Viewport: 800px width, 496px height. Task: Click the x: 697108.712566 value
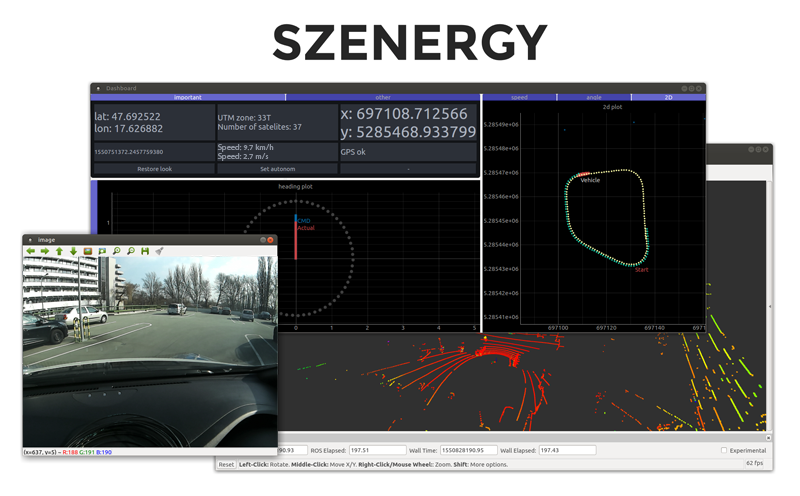coord(404,114)
